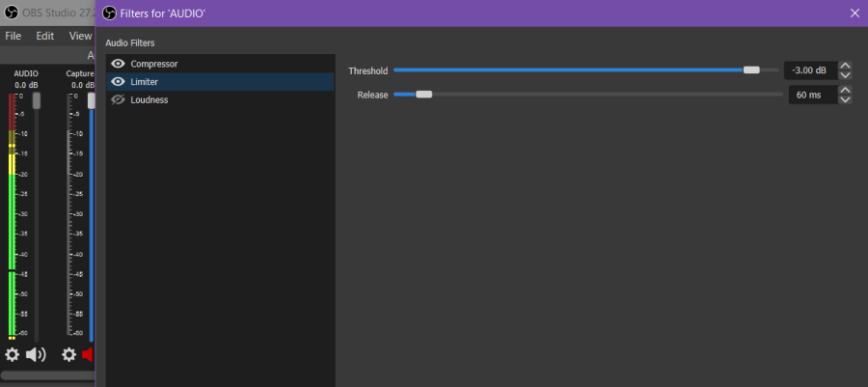Open Capture source settings gear
Viewport: 868px width, 387px height.
69,354
